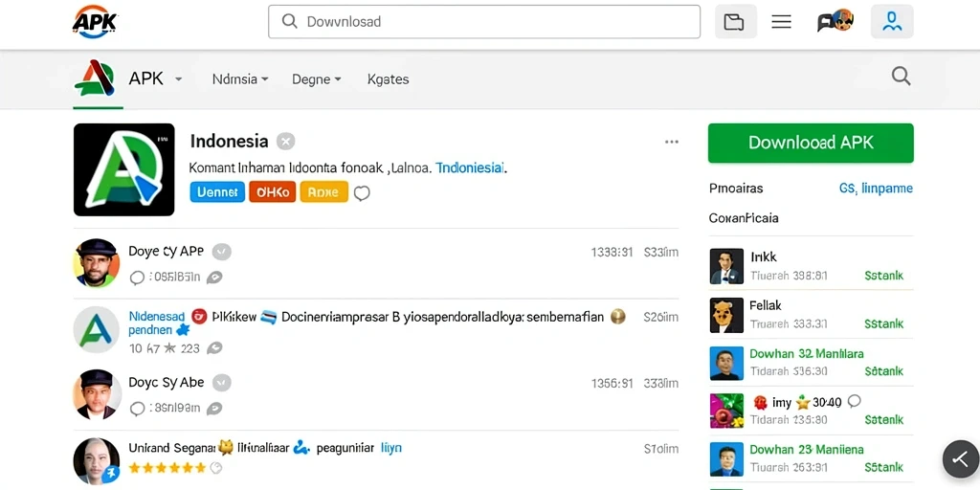Click the green Download APK button
980x490 pixels.
pyautogui.click(x=811, y=144)
